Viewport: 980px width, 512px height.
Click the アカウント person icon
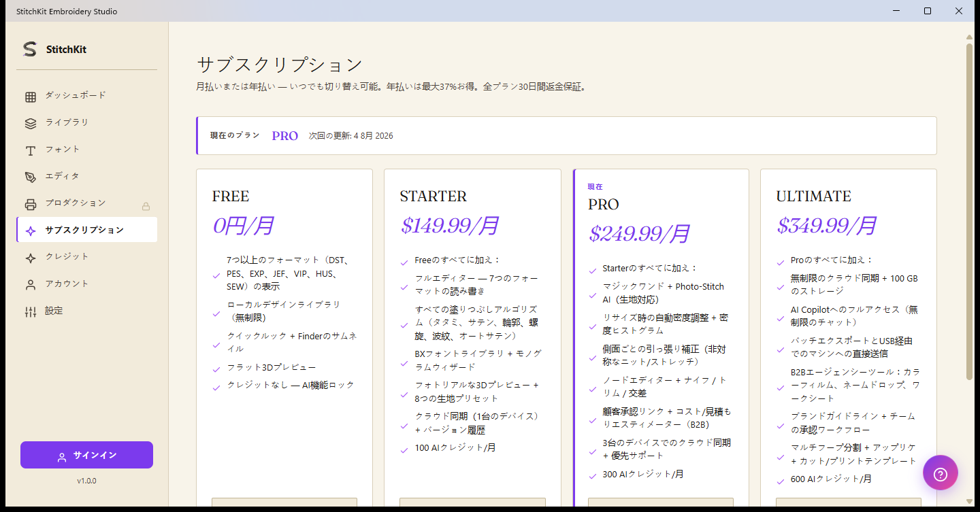31,285
